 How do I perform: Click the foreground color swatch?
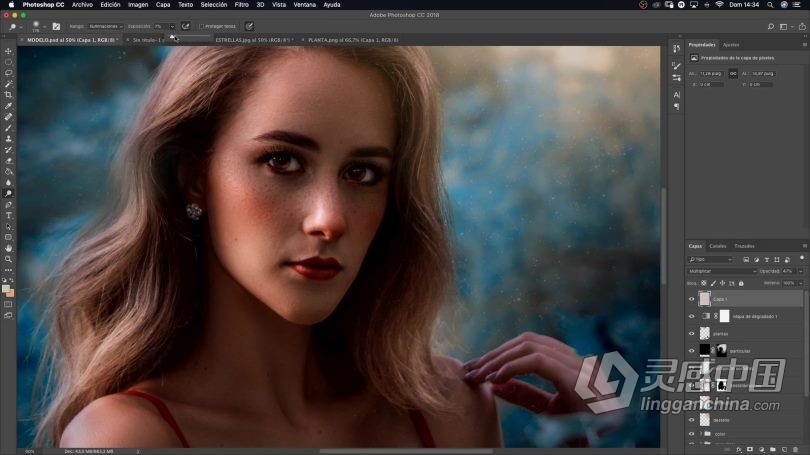(x=6, y=289)
